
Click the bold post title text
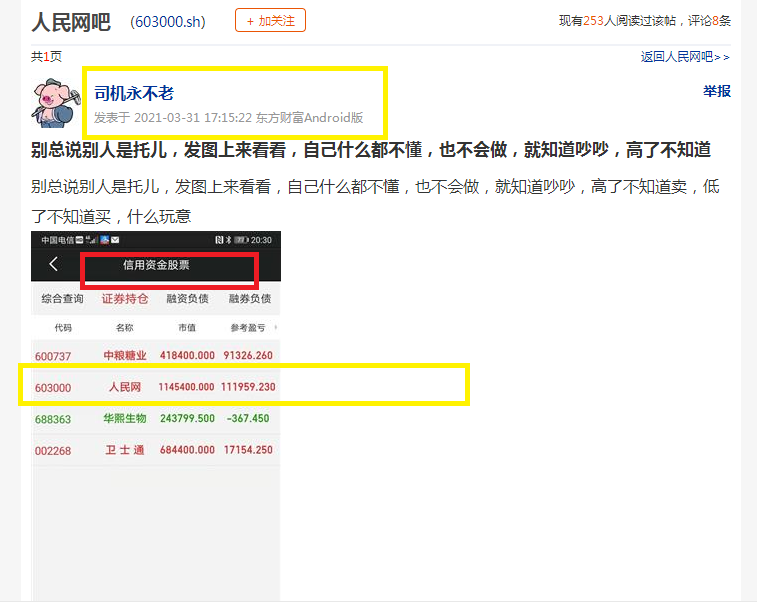371,150
